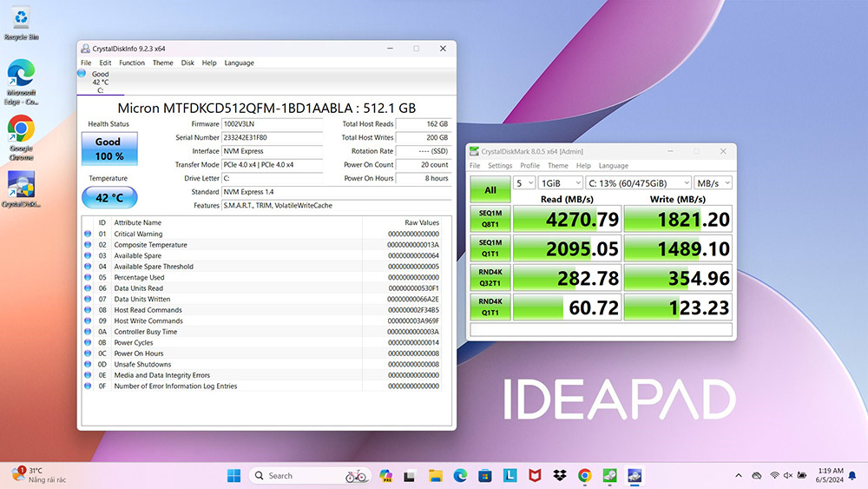Open the Function menu in CrystalDiskInfo
This screenshot has width=868, height=489.
132,63
